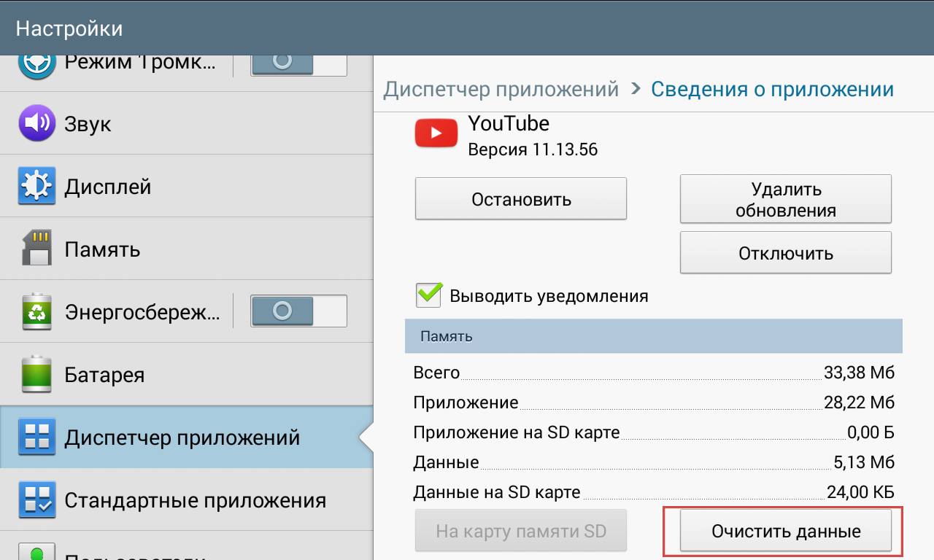
Task: Tap the Application manager grid icon
Action: [x=36, y=437]
